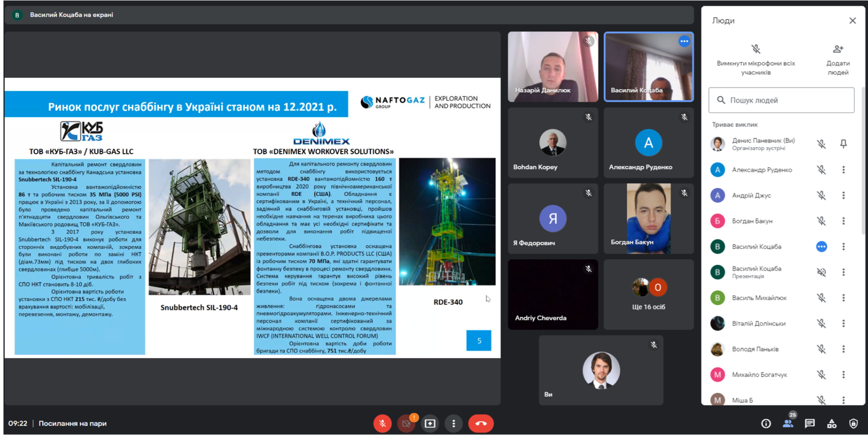Click the people search input field
This screenshot has width=868, height=435.
[x=781, y=100]
